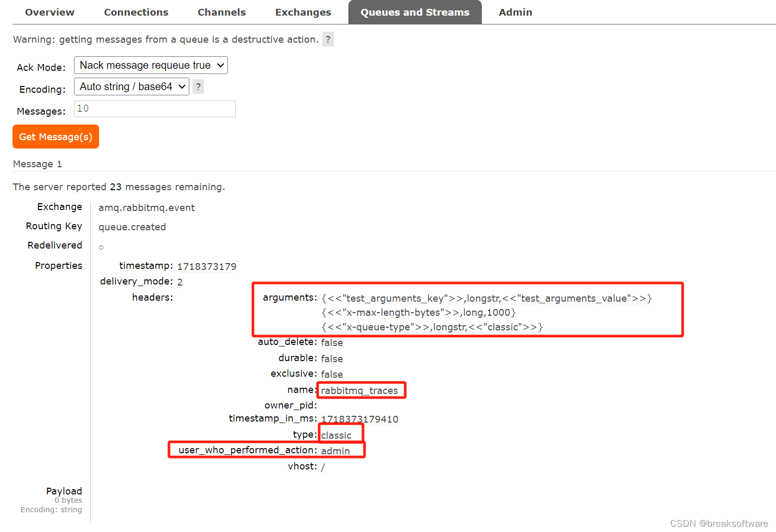Viewport: 776px width, 532px height.
Task: Click auto_delete value false
Action: pyautogui.click(x=332, y=342)
